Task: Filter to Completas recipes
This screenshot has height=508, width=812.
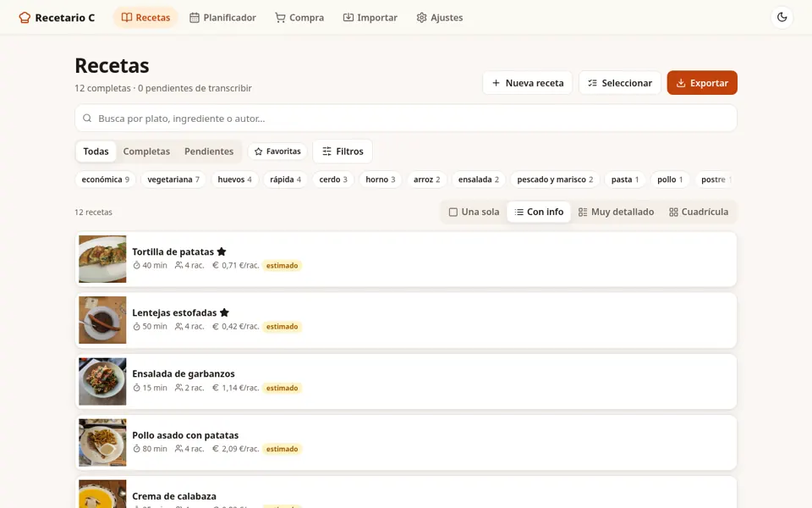Action: click(146, 152)
